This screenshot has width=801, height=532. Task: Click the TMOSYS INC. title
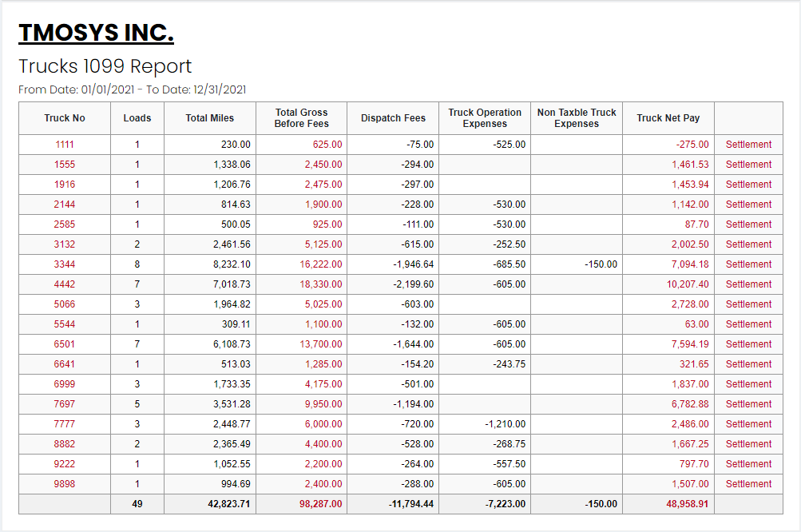(96, 33)
